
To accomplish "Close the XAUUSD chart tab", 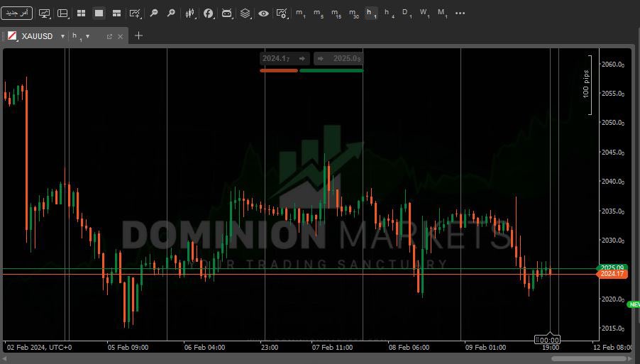I will click(x=120, y=37).
